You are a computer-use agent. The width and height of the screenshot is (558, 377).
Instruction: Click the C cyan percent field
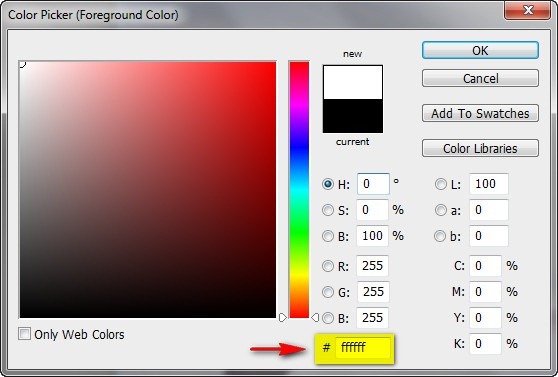[485, 266]
